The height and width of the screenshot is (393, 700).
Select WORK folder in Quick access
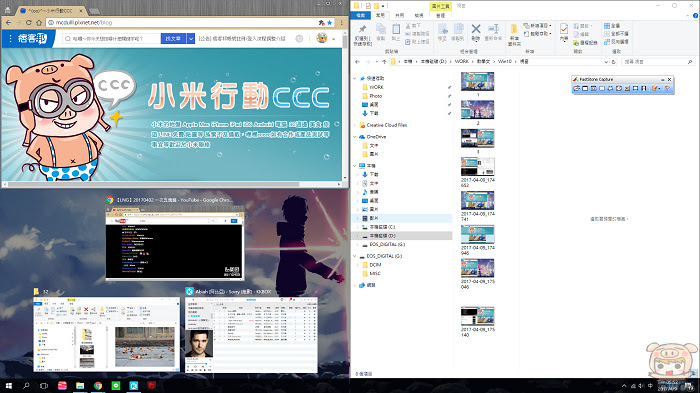coord(376,87)
